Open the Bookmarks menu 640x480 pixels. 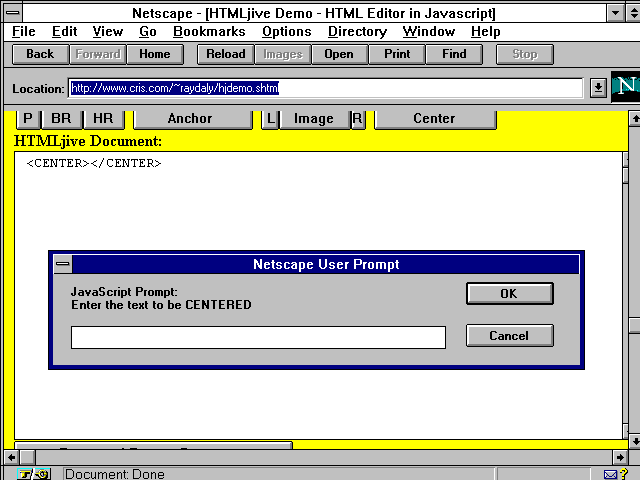[209, 32]
